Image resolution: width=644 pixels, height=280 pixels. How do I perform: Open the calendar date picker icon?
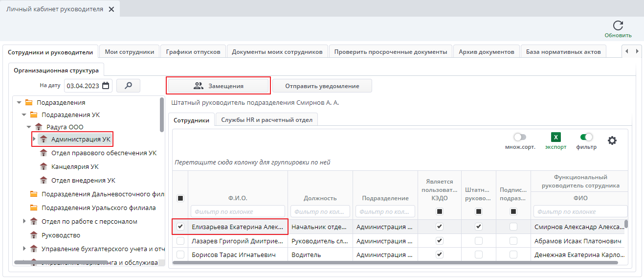coord(106,86)
